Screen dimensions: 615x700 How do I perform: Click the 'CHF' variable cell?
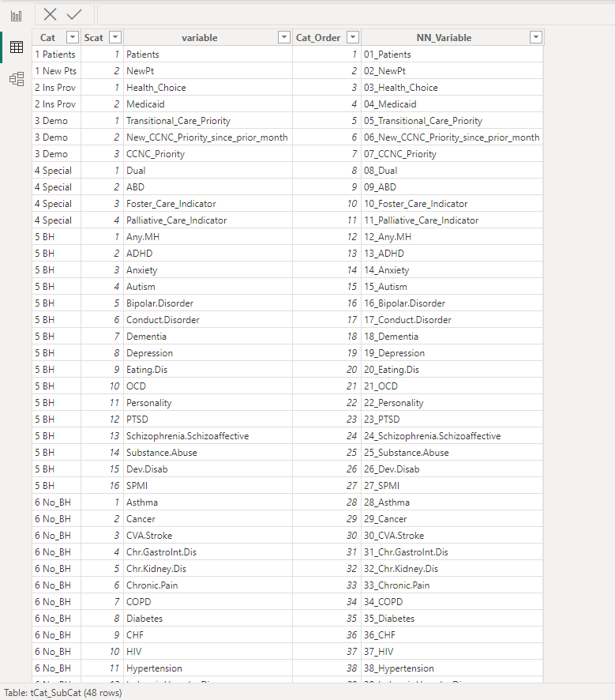(208, 635)
